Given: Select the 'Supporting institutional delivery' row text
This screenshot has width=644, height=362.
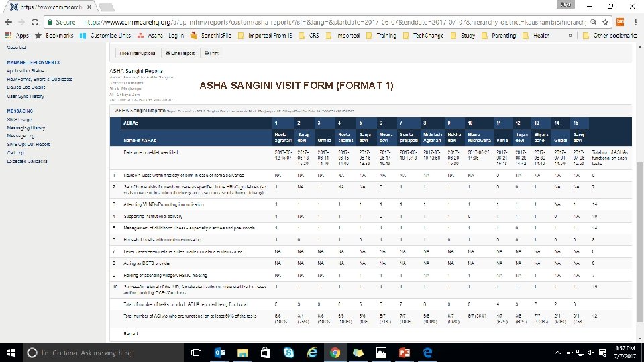Looking at the screenshot, I should [153, 217].
